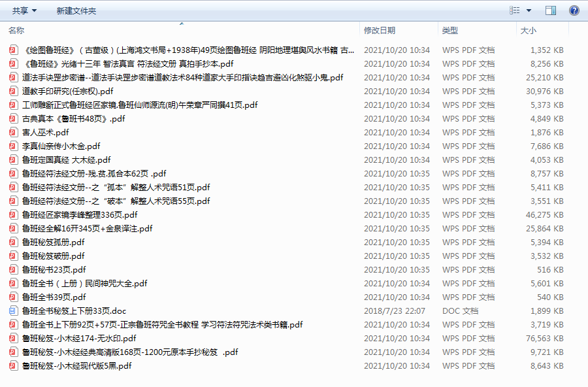Open the Help button in the toolbar
The width and height of the screenshot is (588, 387).
pos(573,10)
